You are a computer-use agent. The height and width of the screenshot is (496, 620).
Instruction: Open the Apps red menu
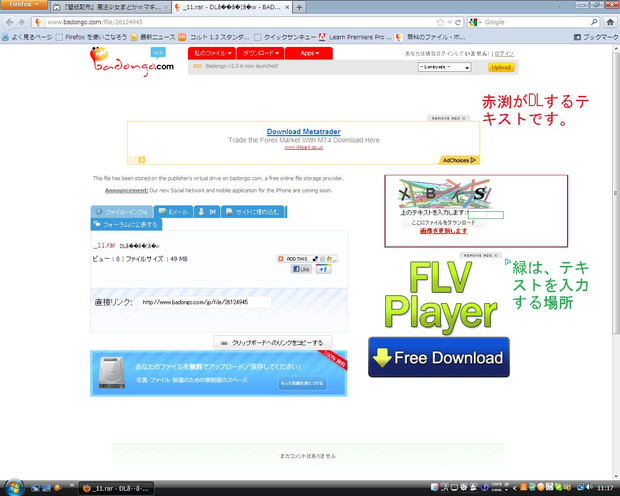coord(309,53)
